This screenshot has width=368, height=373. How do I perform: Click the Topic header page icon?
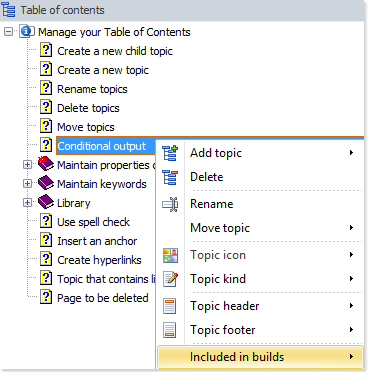(x=170, y=306)
